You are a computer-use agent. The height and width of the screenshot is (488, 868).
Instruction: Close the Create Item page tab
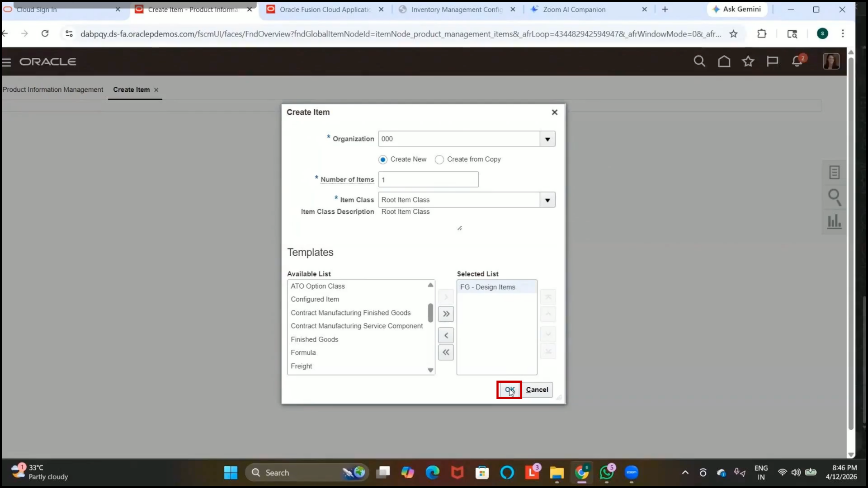click(156, 90)
